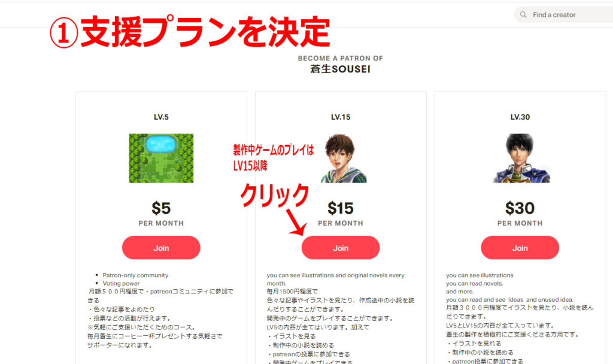Select the LV.15 brown-haired character image

344,158
